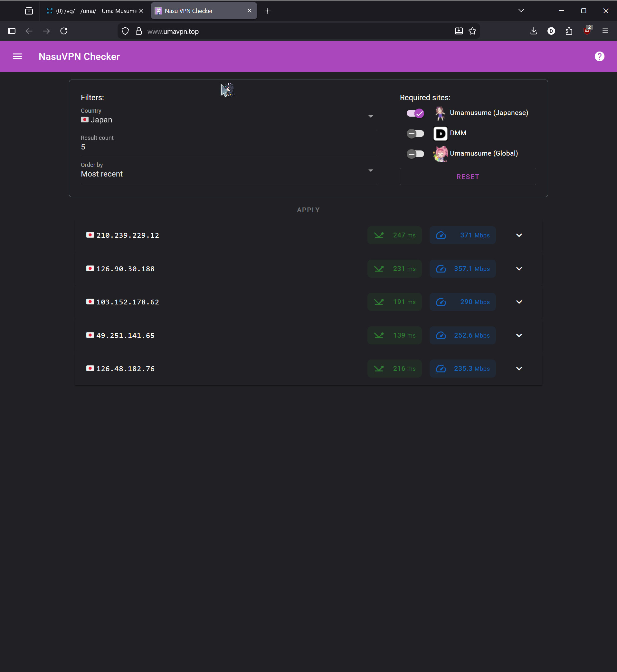Click the speed gauge icon for 49.251.141.65
The height and width of the screenshot is (672, 617).
point(441,335)
